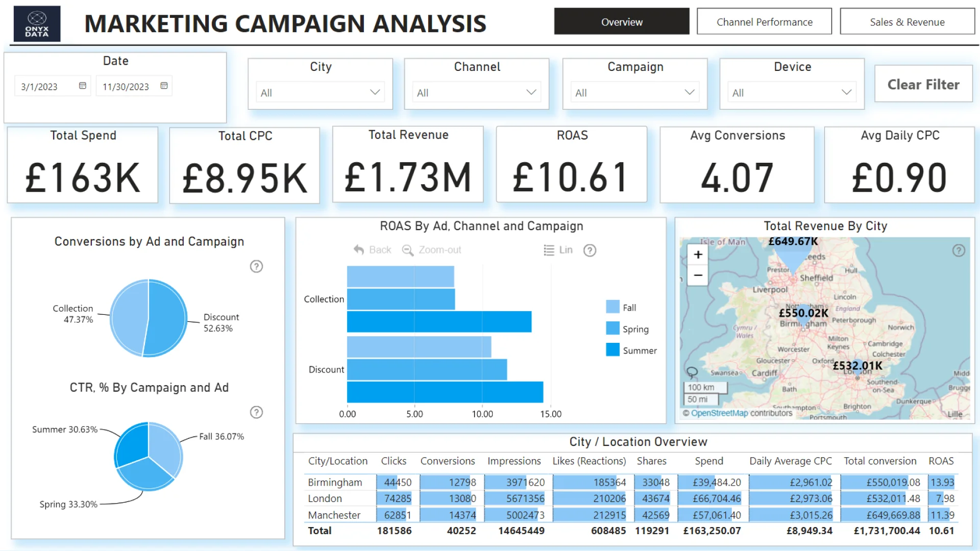Select the Birmingham row in table

(x=632, y=482)
